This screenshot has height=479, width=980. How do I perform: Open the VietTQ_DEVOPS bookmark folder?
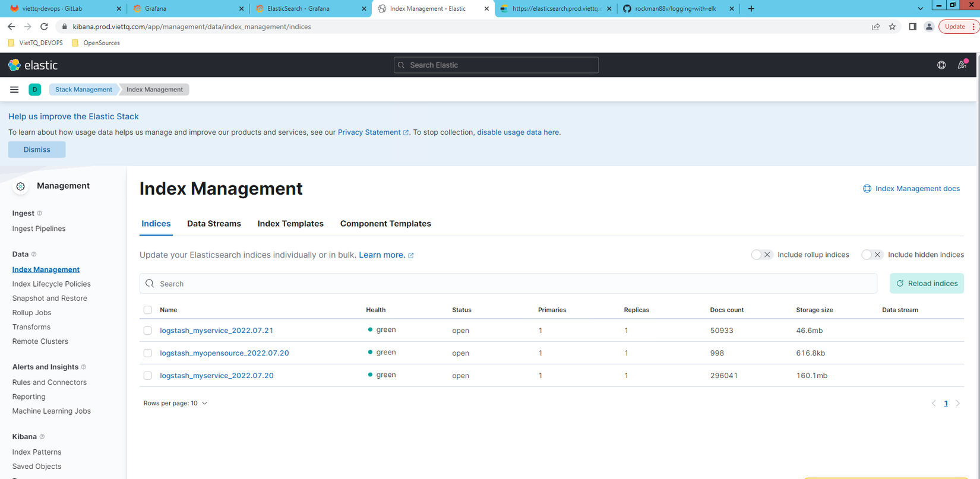click(x=35, y=43)
